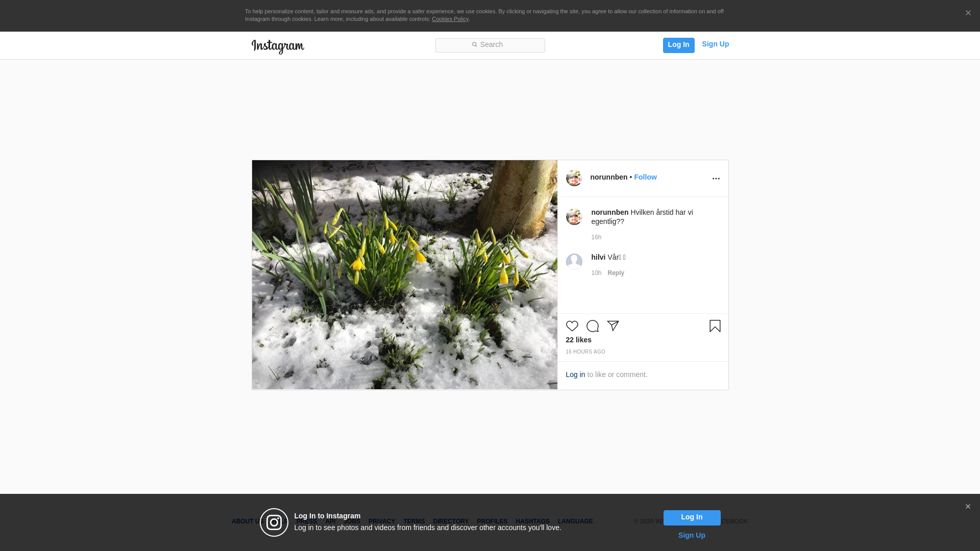Open the post options three-dot menu
Viewport: 980px width, 551px height.
716,179
